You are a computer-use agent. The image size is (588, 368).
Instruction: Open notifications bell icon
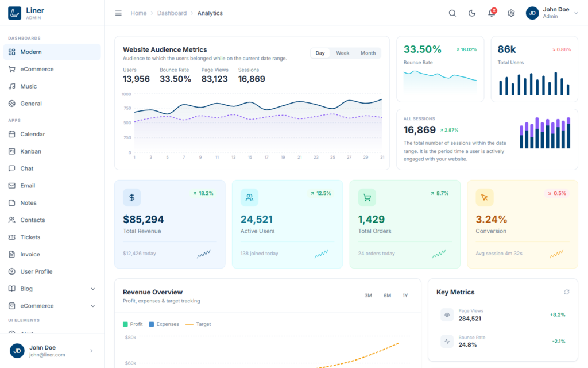pyautogui.click(x=492, y=13)
